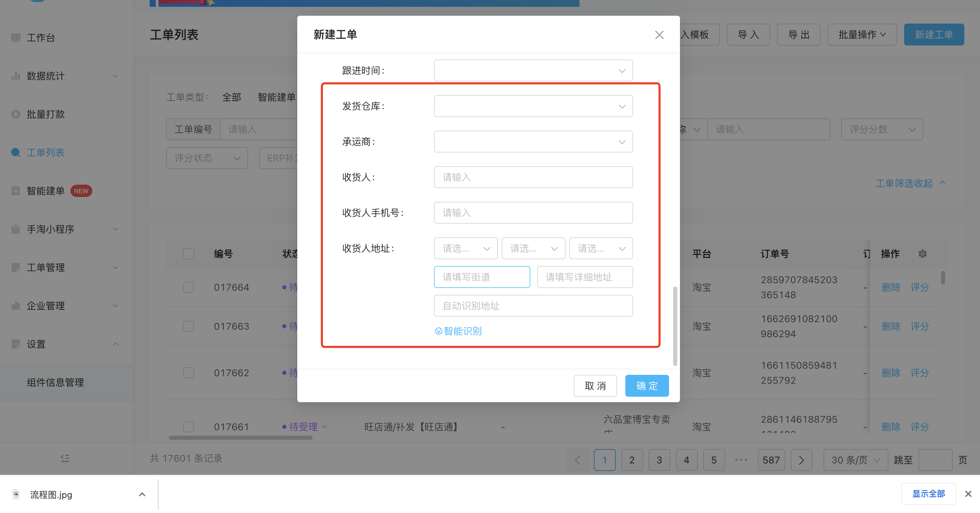
Task: Check the row 017662 checkbox
Action: 189,373
